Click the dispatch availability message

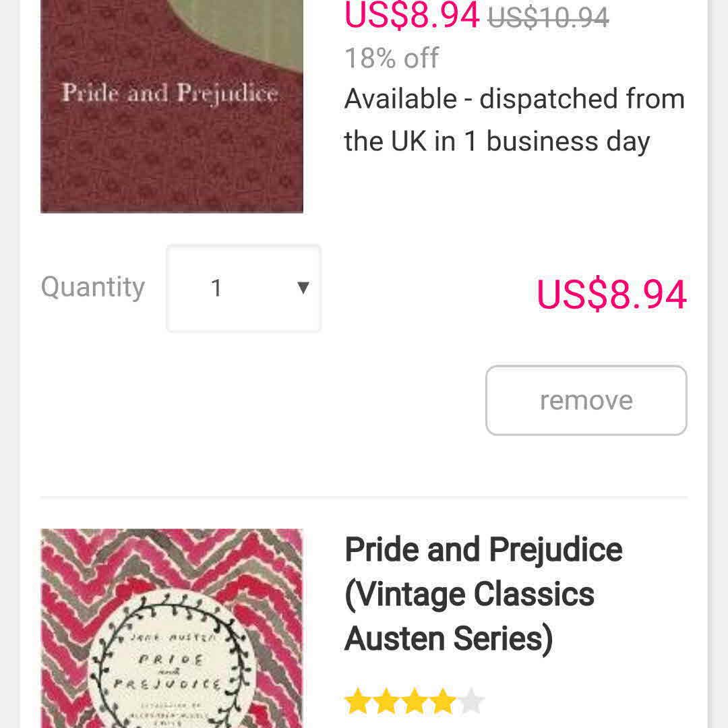514,120
